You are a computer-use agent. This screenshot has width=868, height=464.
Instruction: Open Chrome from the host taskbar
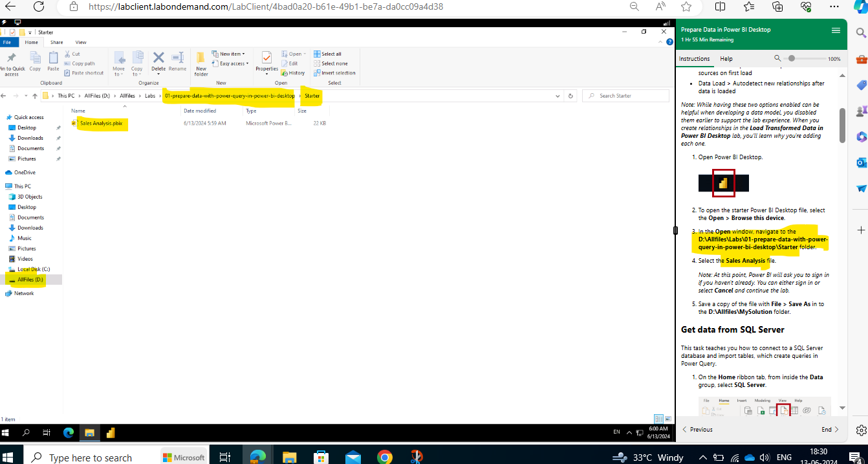coord(385,458)
